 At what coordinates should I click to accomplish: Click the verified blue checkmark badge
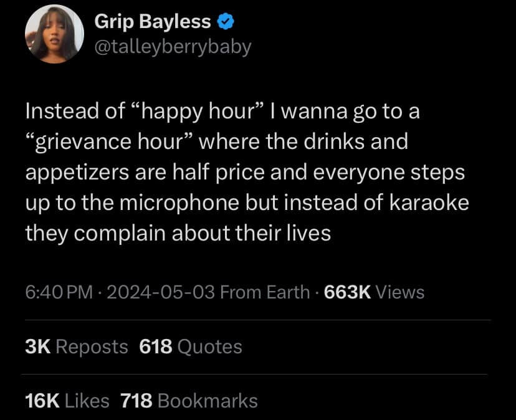(x=226, y=23)
